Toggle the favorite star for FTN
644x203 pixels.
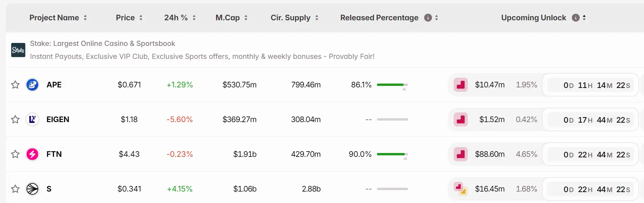coord(15,154)
